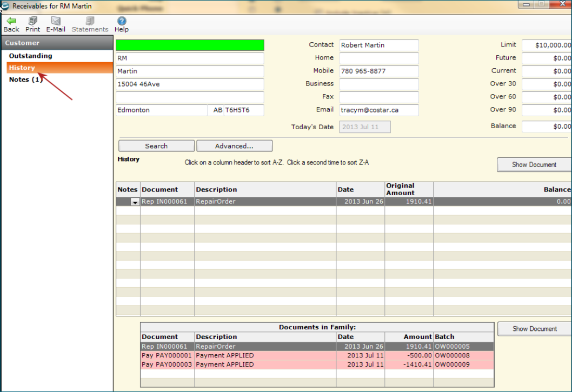This screenshot has height=392, width=572.
Task: Click the empty second address line field
Action: [190, 97]
